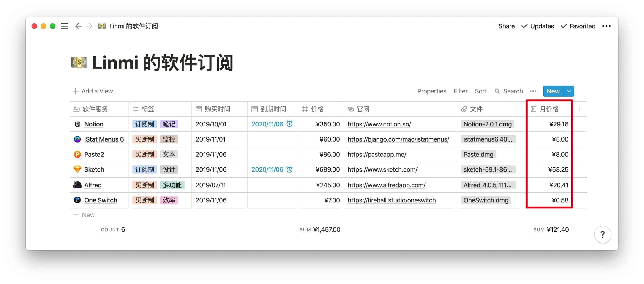The height and width of the screenshot is (284, 644).
Task: Open the https://www.alfredapp.com/ link
Action: pyautogui.click(x=387, y=185)
